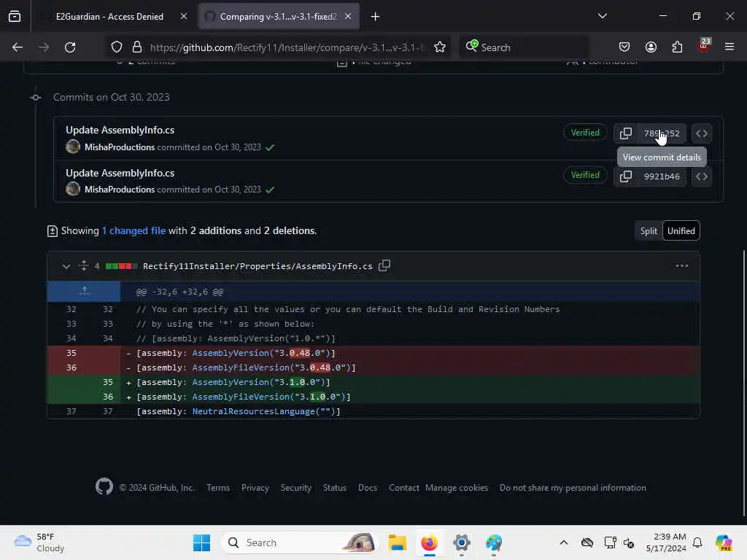The image size is (747, 560).
Task: Open Firefox account menu
Action: click(x=651, y=47)
